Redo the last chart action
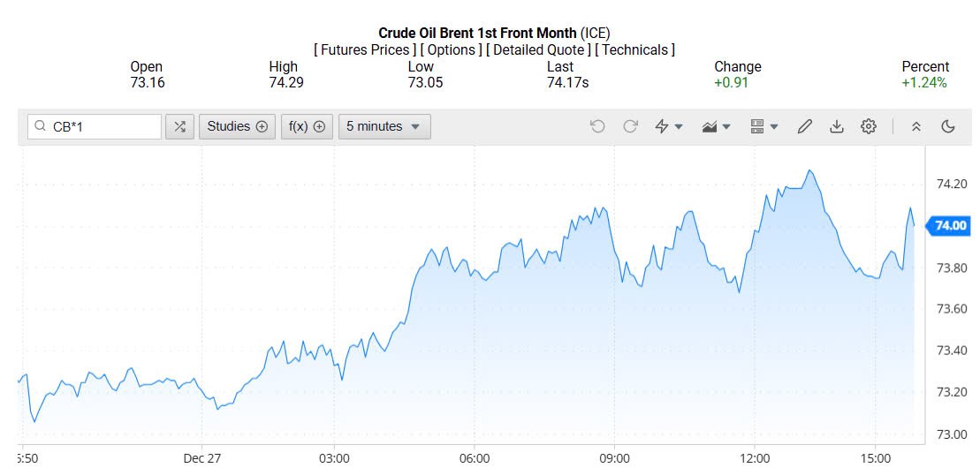Image resolution: width=980 pixels, height=468 pixels. pos(630,126)
